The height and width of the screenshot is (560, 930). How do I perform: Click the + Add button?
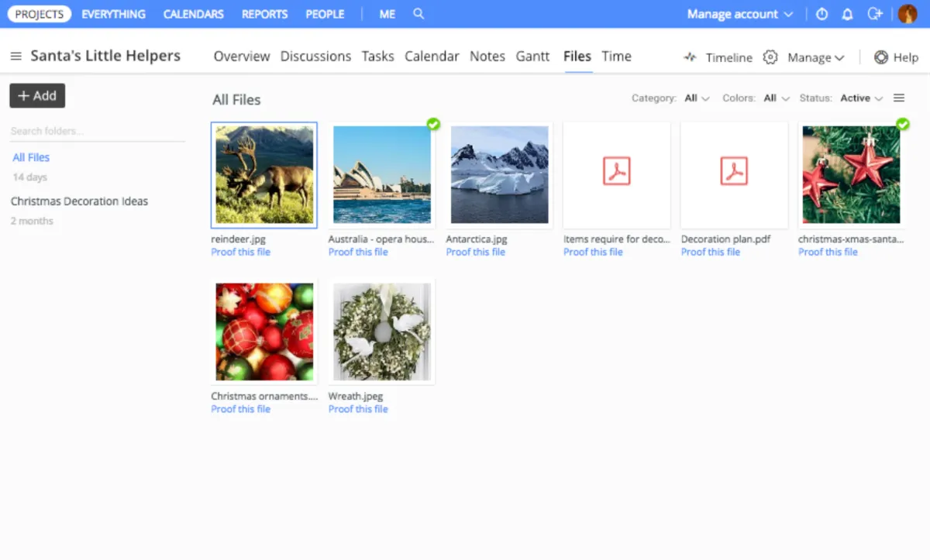point(37,96)
